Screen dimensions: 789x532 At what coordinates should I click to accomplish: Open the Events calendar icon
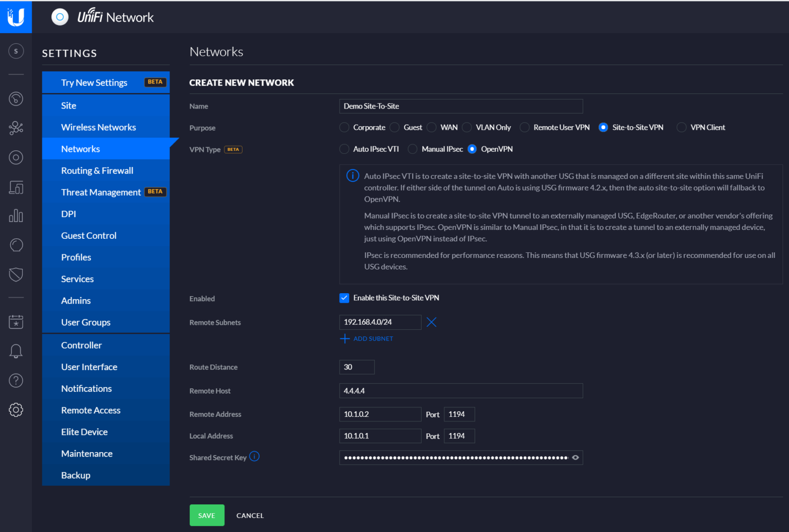16,322
